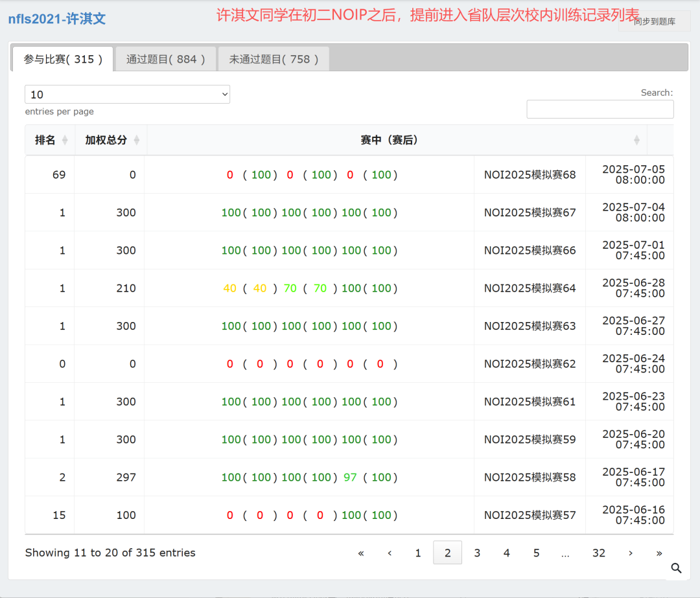The height and width of the screenshot is (598, 700).
Task: Select the 参与比赛(315) tab
Action: click(63, 59)
